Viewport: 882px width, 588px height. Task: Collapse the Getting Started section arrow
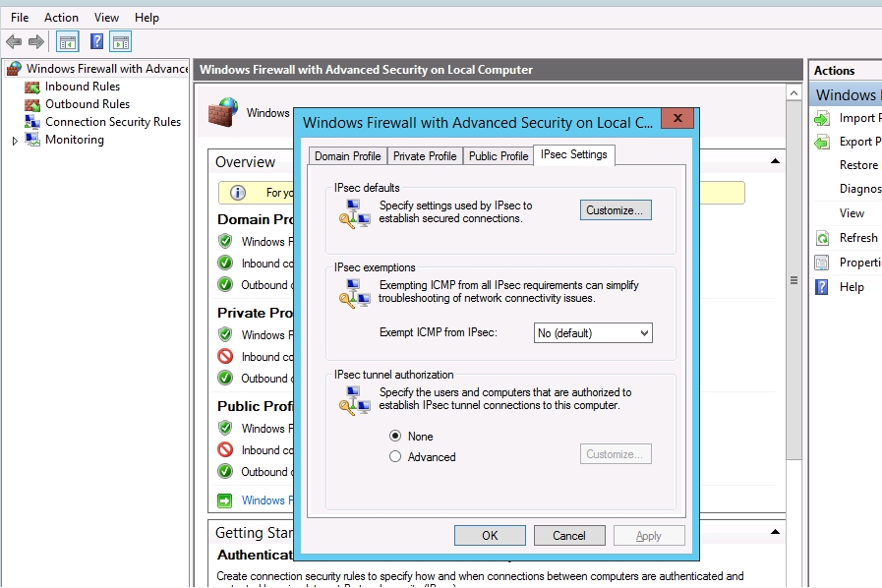point(775,532)
